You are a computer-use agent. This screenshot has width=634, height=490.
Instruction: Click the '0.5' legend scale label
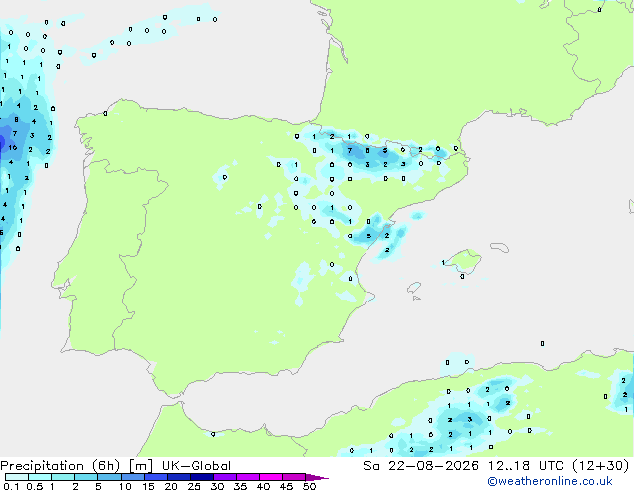coord(35,486)
